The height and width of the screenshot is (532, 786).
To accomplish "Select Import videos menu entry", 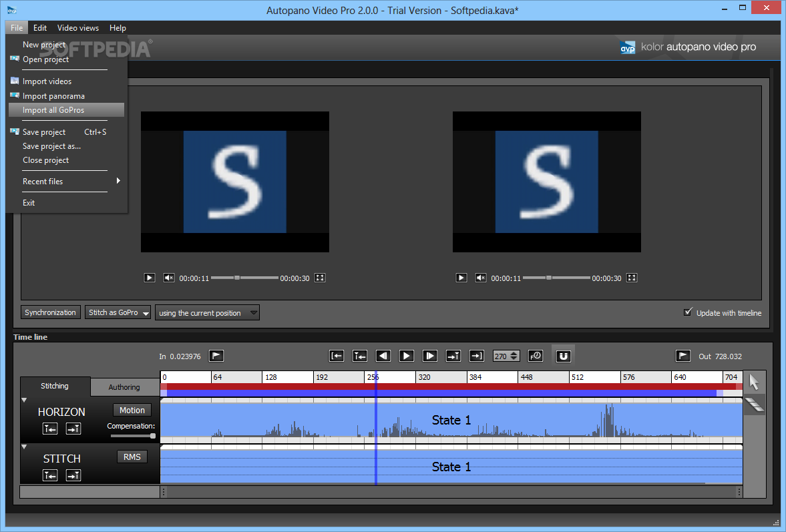I will point(66,81).
